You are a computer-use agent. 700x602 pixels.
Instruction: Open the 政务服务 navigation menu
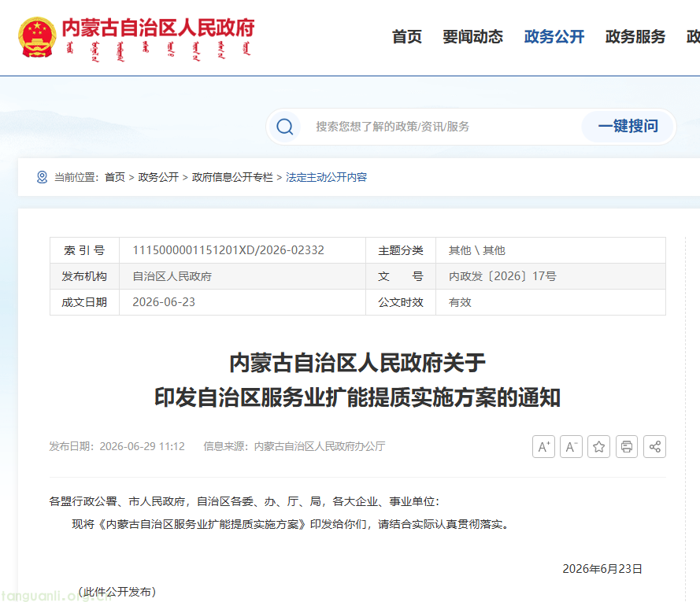coord(635,37)
